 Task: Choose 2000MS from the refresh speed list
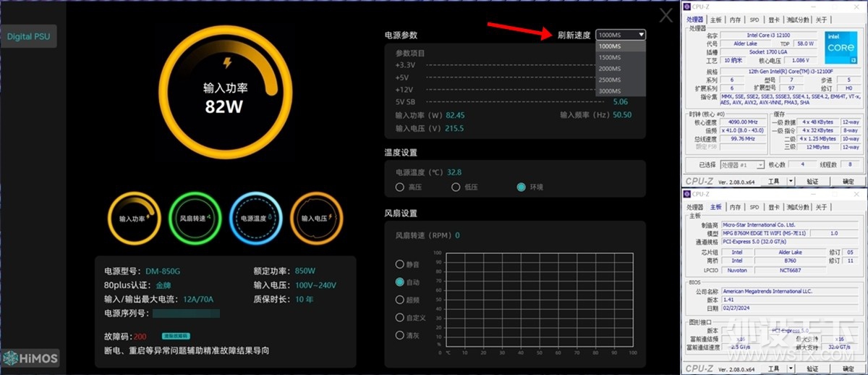(x=621, y=68)
